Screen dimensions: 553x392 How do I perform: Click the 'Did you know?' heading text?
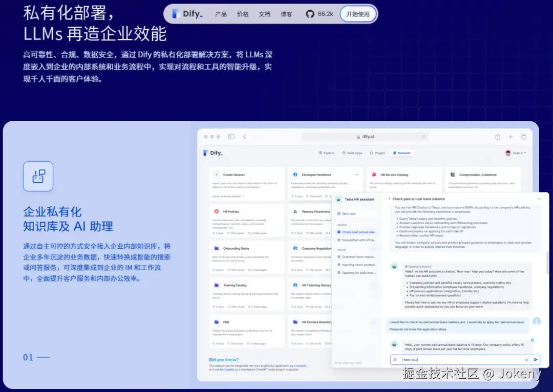coord(224,360)
